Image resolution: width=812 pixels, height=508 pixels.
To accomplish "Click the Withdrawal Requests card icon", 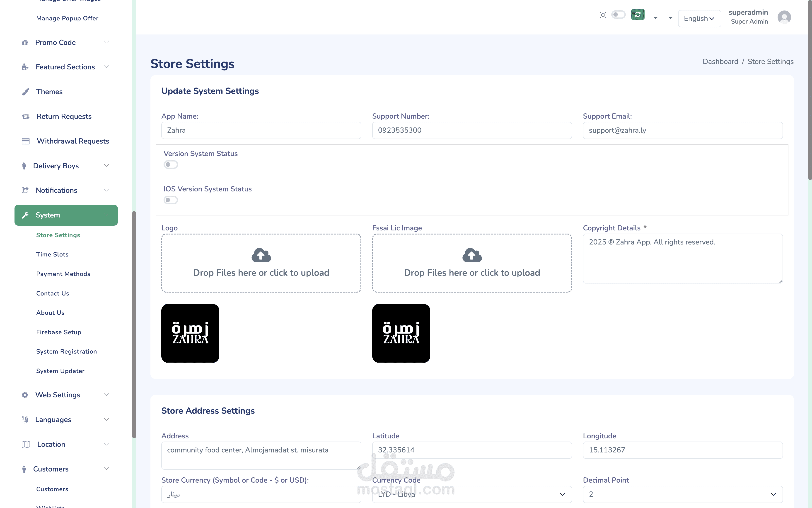I will click(x=26, y=141).
